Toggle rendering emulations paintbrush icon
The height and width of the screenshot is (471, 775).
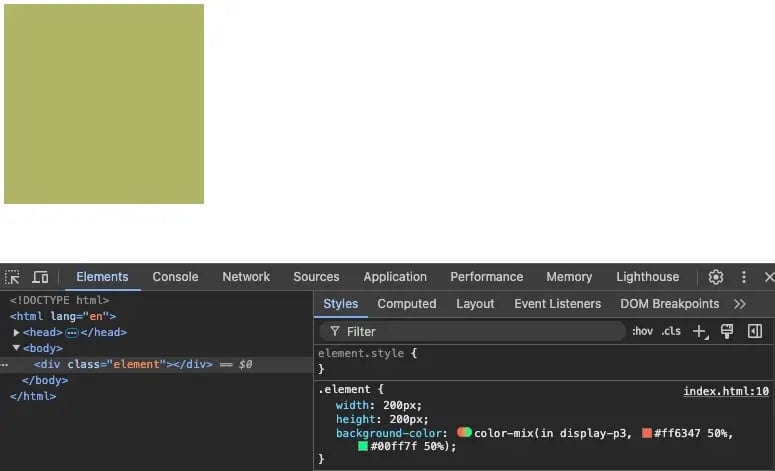pos(727,331)
